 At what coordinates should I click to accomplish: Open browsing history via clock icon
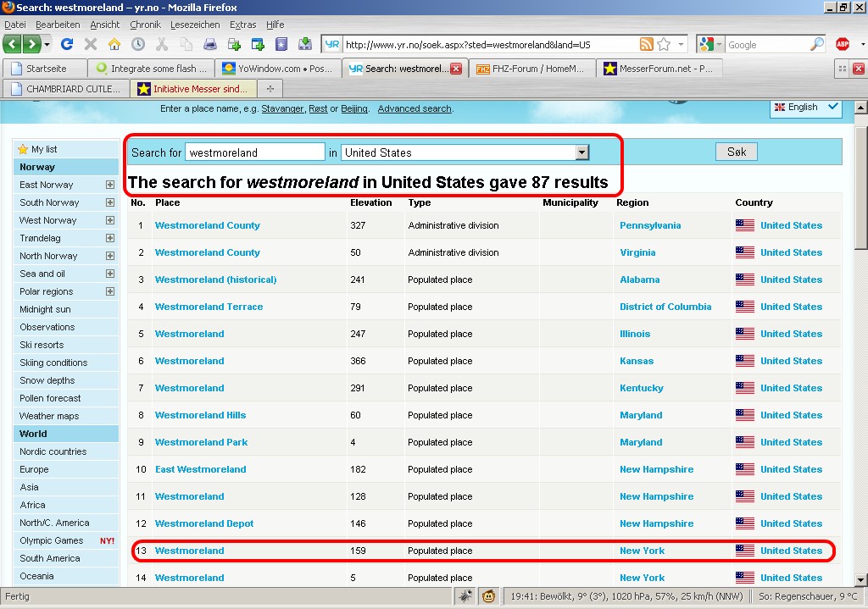[x=137, y=44]
